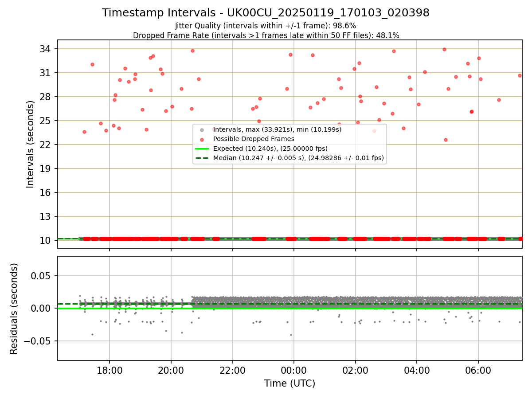Click the '18:00' x-axis tick label
Viewport: 532px width, 399px height.
pyautogui.click(x=110, y=370)
